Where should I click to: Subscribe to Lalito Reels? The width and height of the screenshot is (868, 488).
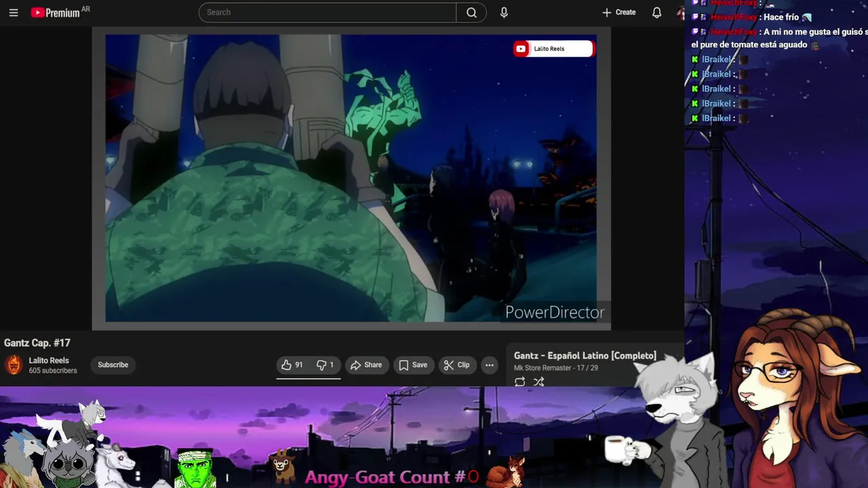pos(113,365)
